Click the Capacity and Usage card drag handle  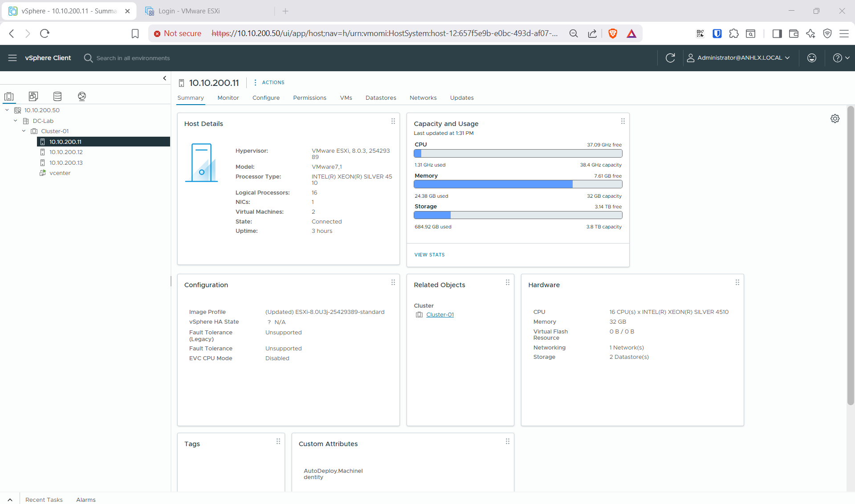(x=623, y=121)
